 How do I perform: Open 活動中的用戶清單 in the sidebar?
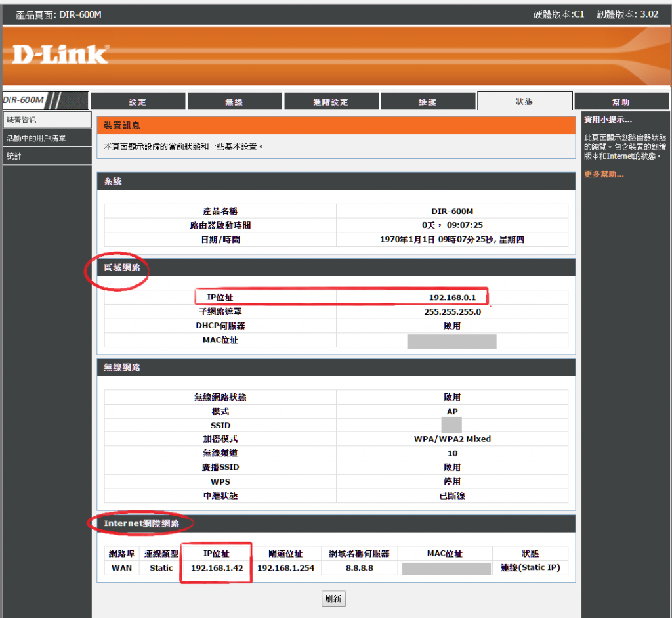click(x=47, y=138)
